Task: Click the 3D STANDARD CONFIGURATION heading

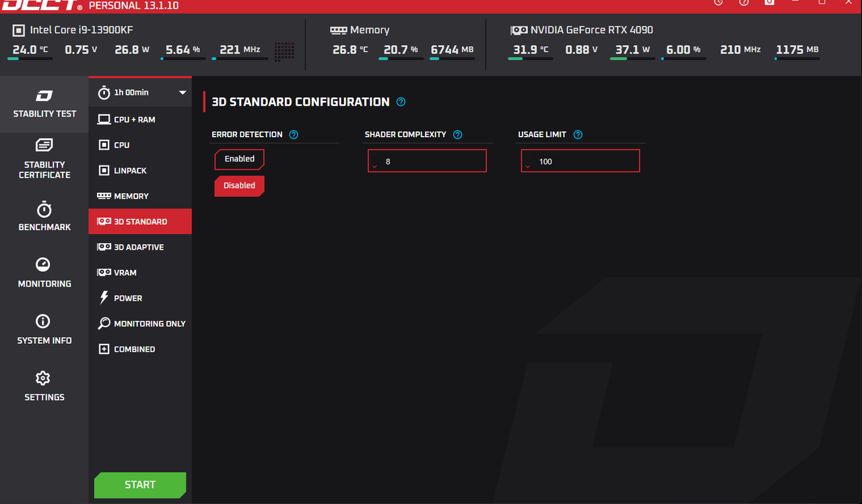Action: [x=300, y=102]
